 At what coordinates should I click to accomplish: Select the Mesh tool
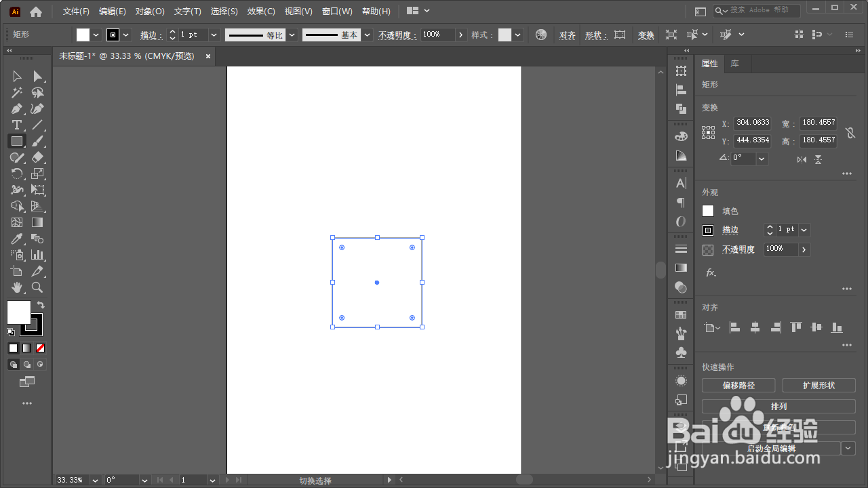click(17, 222)
